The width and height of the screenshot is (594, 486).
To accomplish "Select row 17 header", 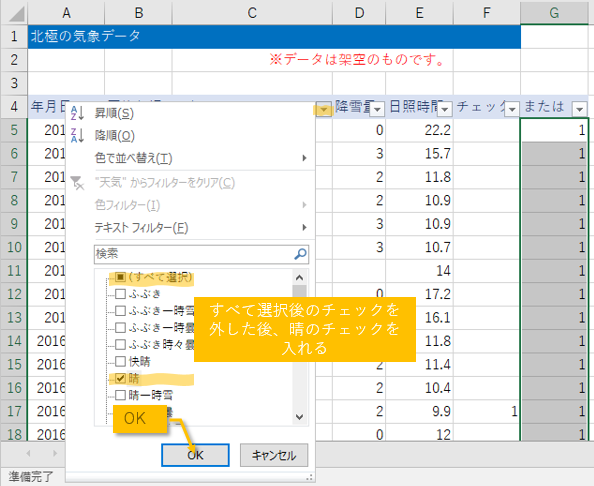I will tap(14, 411).
